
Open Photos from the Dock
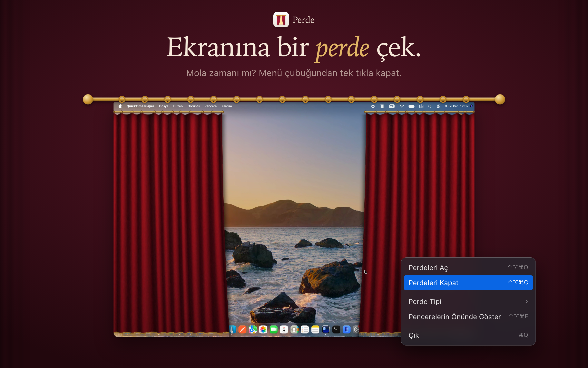[263, 330]
